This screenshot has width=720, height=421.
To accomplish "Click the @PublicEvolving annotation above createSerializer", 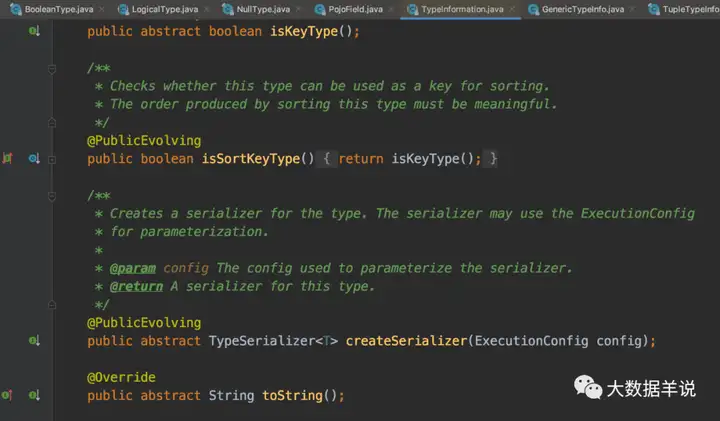I will 144,323.
